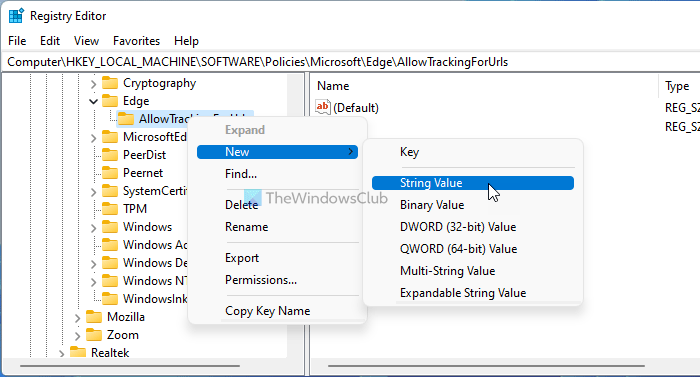Open the View menu
This screenshot has height=377, width=700.
(86, 41)
